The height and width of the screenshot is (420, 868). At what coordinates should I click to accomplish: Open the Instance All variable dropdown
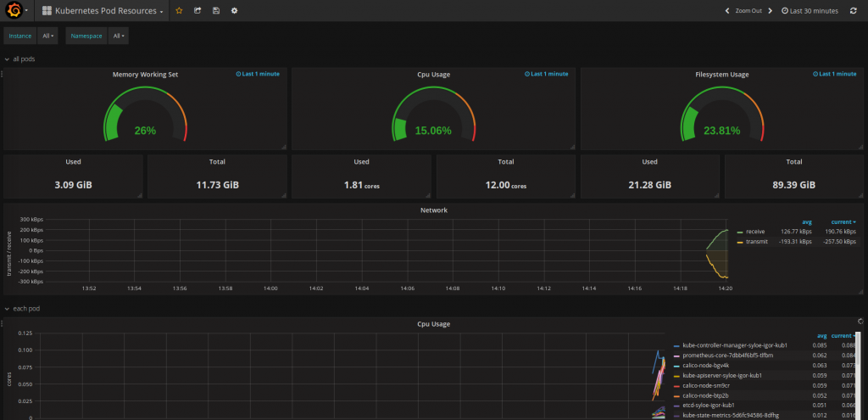pyautogui.click(x=48, y=36)
